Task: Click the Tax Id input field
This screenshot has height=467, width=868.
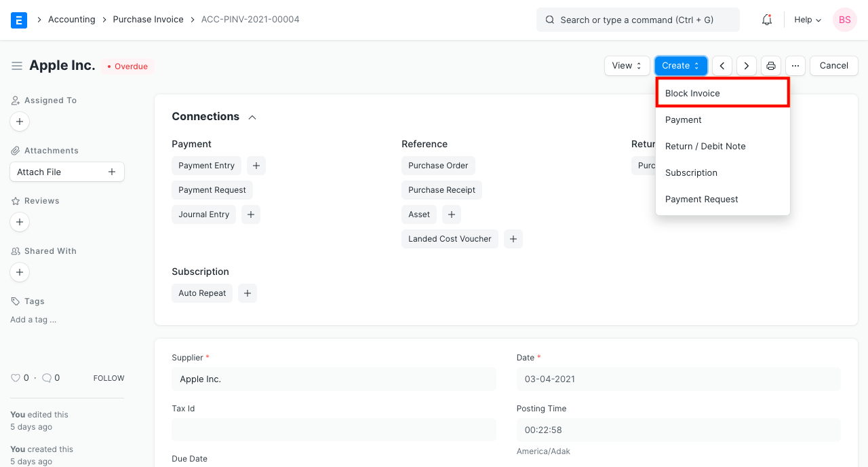Action: 333,429
